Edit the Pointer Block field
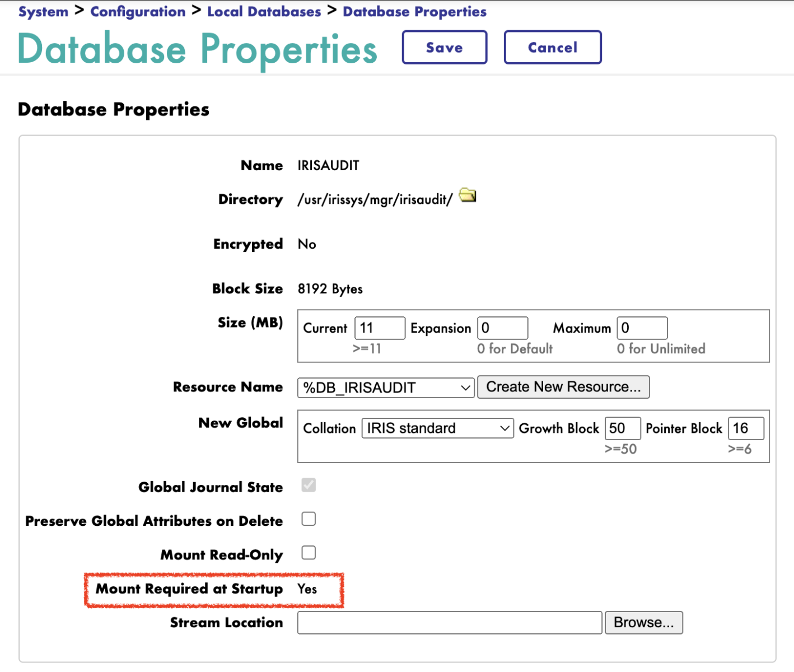The image size is (794, 672). [746, 428]
